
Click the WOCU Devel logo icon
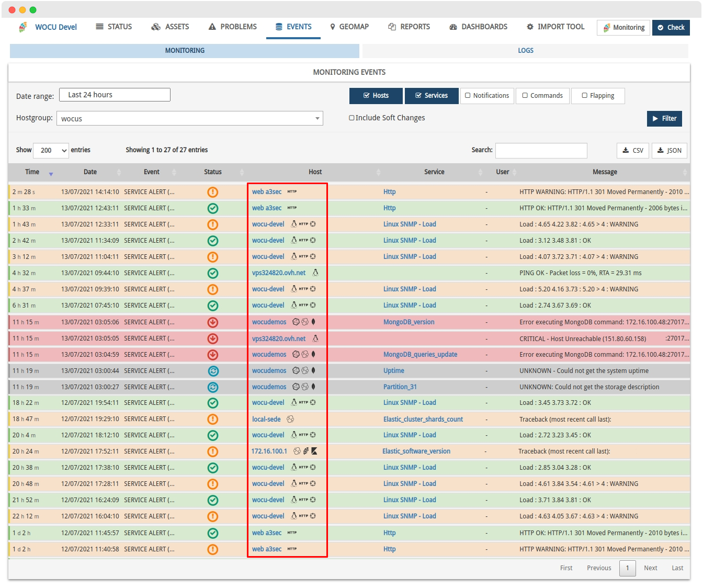tap(23, 27)
